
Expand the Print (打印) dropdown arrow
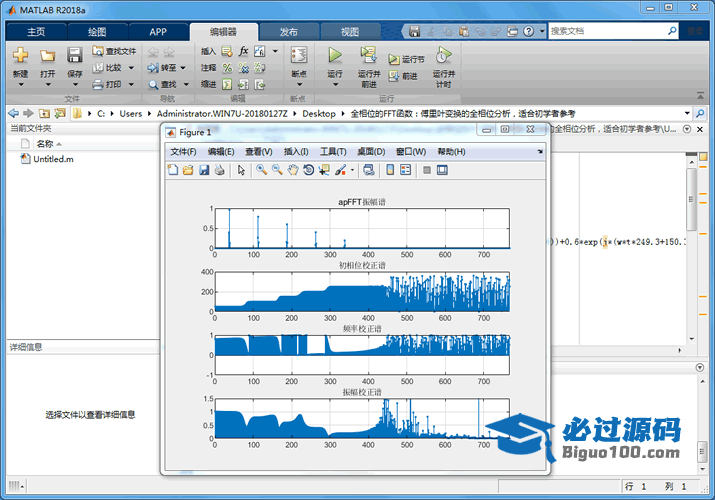(x=131, y=84)
